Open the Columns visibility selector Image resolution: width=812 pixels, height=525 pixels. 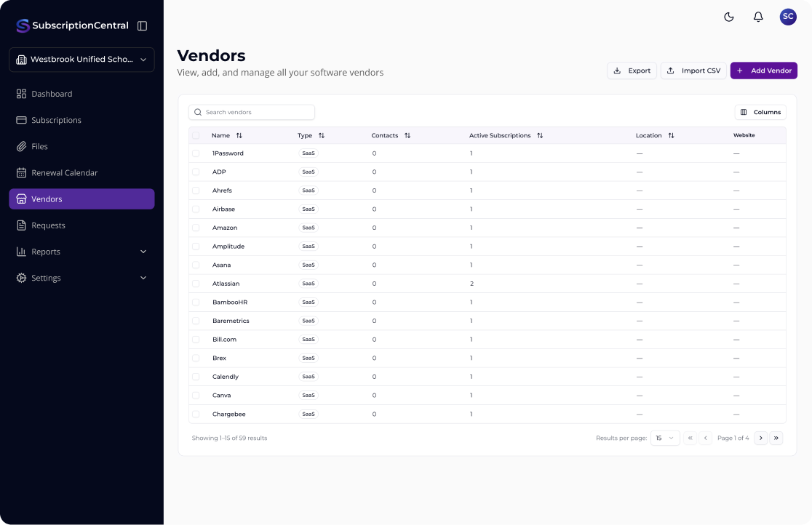click(760, 113)
